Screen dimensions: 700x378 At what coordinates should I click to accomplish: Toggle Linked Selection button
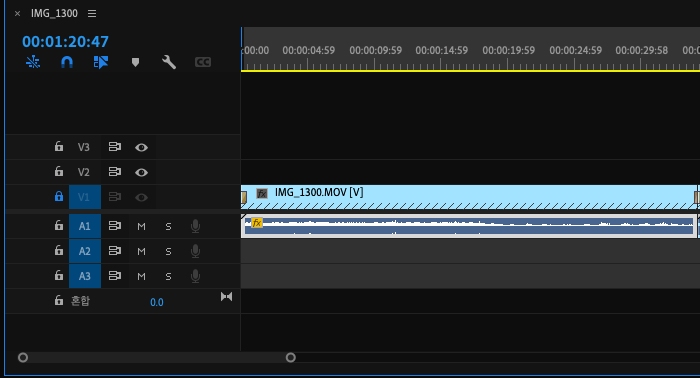point(101,62)
